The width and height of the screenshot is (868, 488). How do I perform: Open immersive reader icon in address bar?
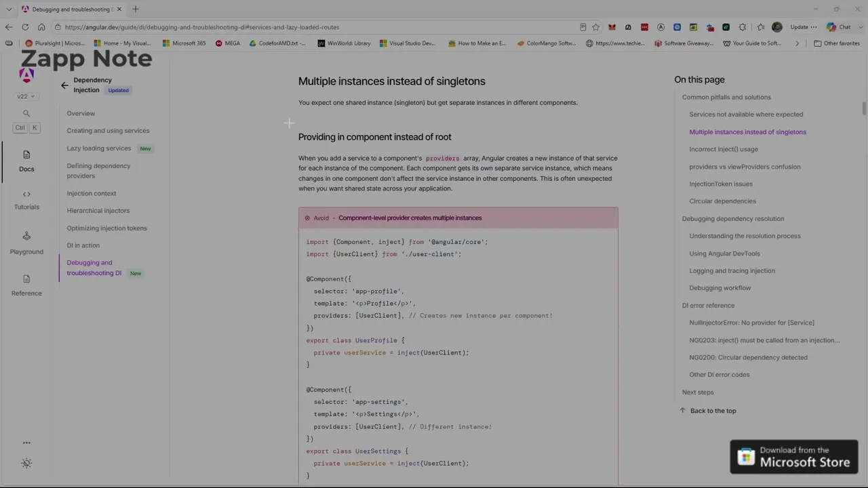(583, 27)
